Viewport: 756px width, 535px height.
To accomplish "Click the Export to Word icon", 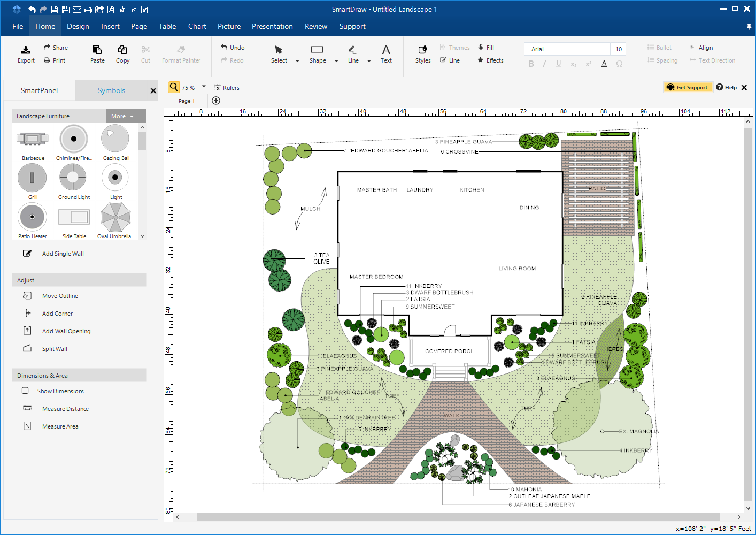I will (x=122, y=10).
